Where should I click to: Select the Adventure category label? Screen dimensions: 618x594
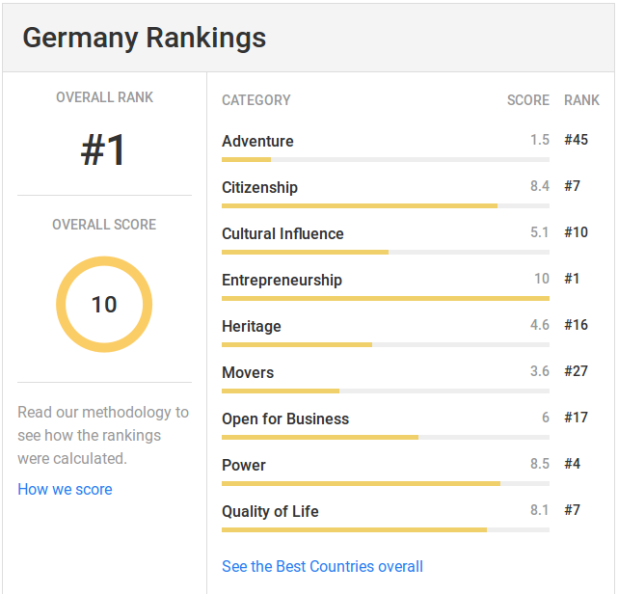(258, 141)
